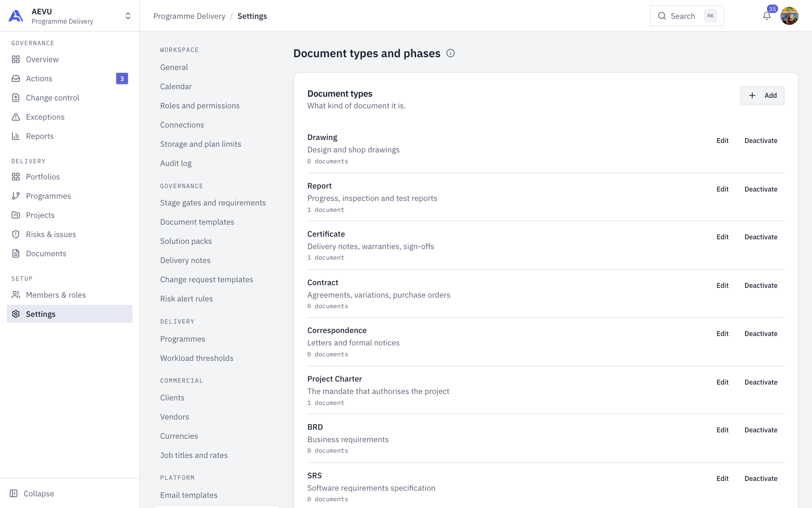812x508 pixels.
Task: Deactivate the Project Charter type
Action: (761, 382)
